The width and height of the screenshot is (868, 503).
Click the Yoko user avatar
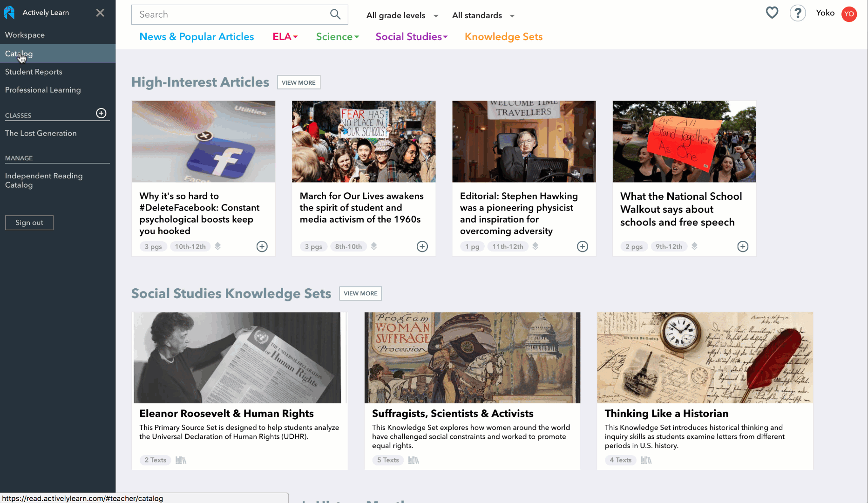click(849, 14)
